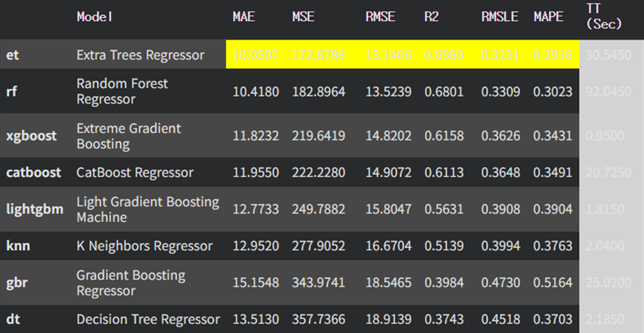Click the RMSLE column header
This screenshot has width=644, height=333.
(x=500, y=17)
